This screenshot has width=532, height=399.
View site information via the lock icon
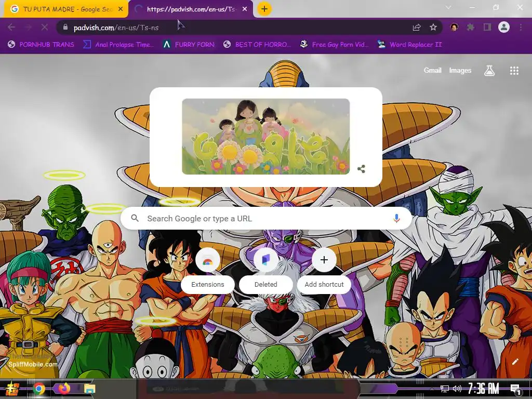tap(66, 28)
